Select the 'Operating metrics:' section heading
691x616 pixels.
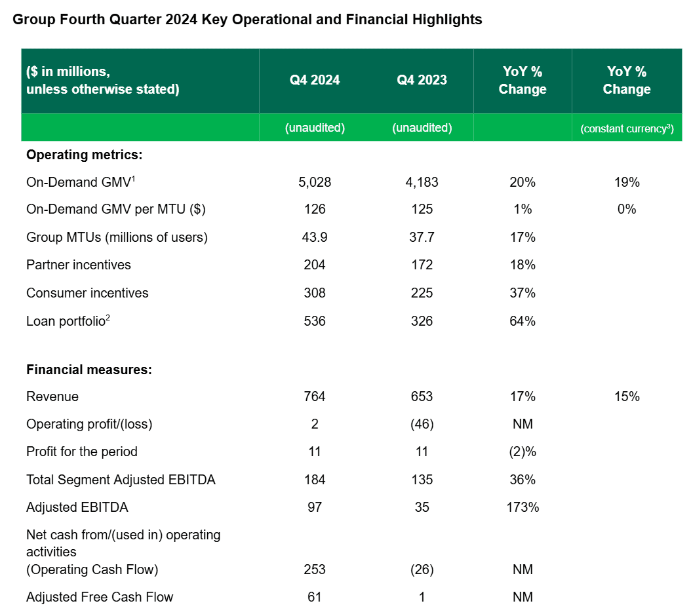click(x=84, y=155)
